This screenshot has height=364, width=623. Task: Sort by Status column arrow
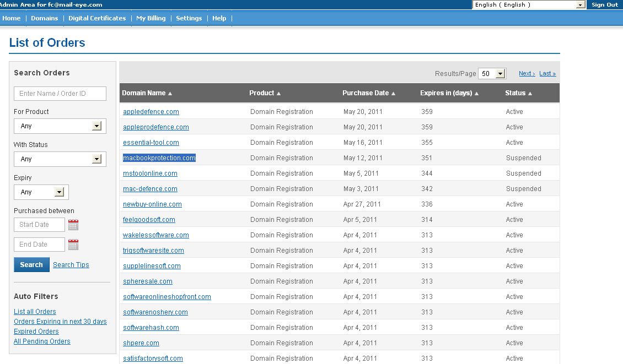coord(530,93)
